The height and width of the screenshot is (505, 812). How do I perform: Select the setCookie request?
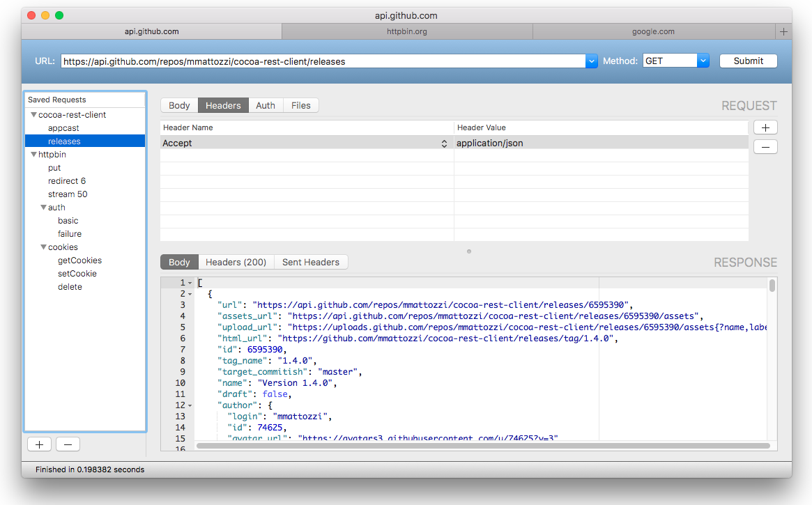[77, 274]
